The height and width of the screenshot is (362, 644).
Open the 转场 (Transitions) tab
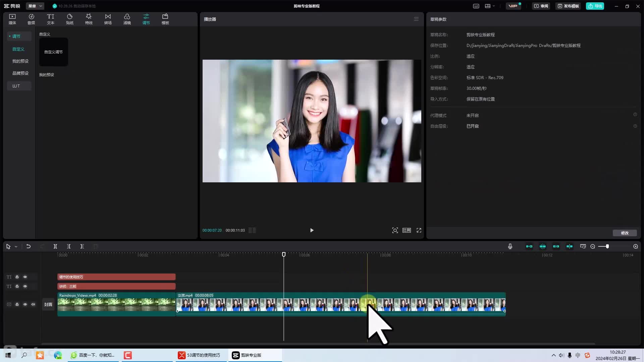(108, 19)
